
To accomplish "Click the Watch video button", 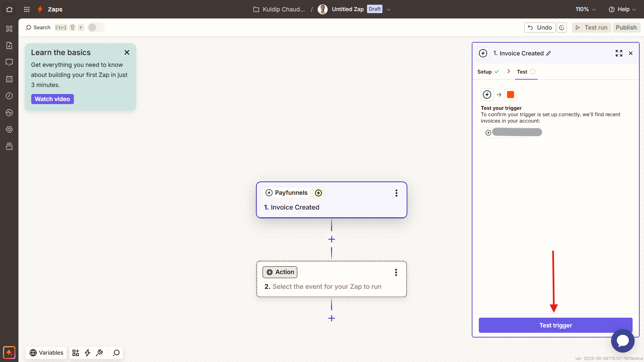I will click(52, 99).
